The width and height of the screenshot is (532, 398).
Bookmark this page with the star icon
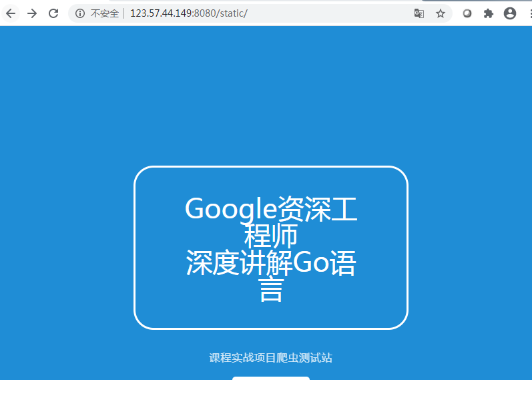(441, 13)
